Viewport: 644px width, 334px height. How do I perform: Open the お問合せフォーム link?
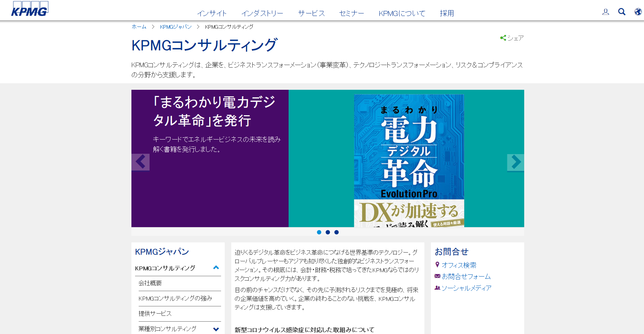click(x=466, y=277)
